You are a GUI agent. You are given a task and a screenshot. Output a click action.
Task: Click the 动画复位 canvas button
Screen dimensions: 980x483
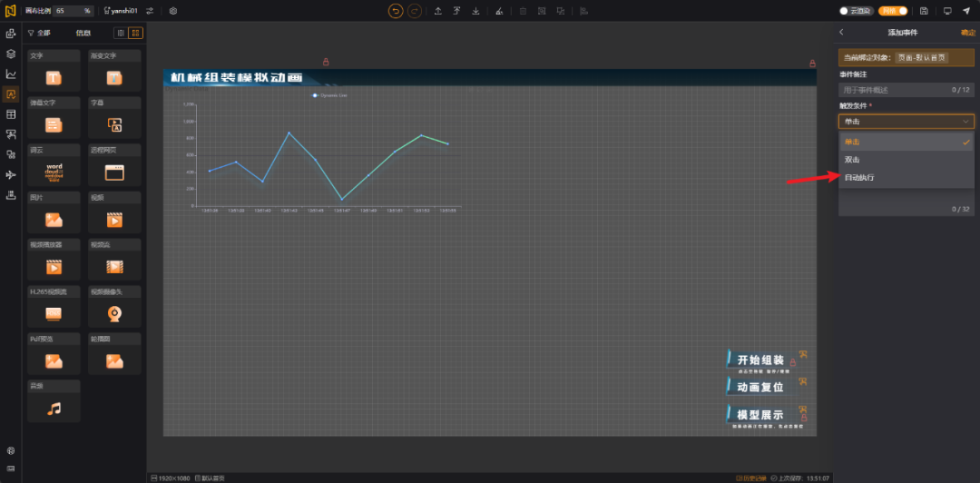[760, 387]
